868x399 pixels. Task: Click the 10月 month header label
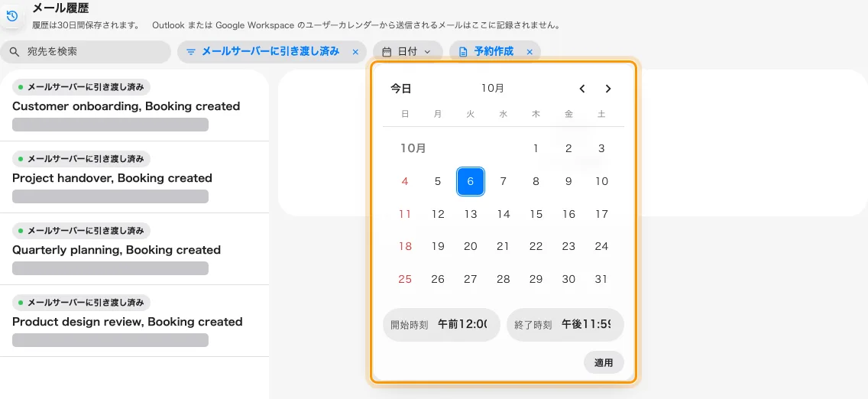pos(493,88)
